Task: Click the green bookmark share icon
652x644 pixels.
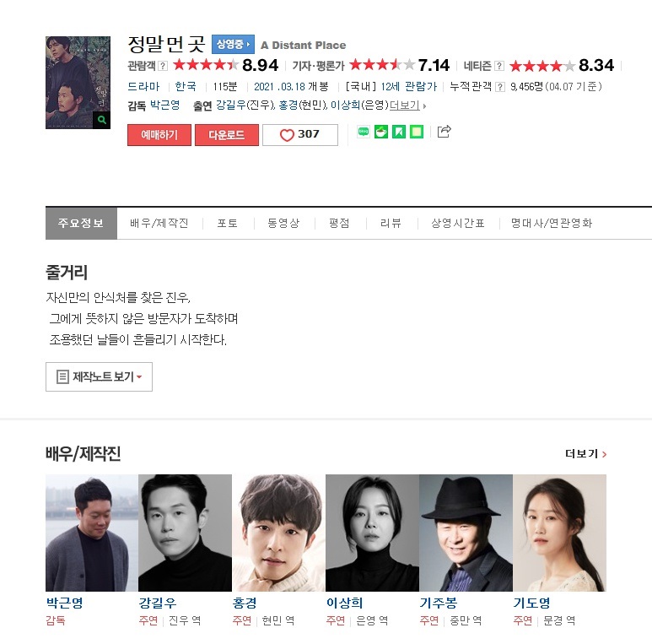Action: tap(399, 132)
